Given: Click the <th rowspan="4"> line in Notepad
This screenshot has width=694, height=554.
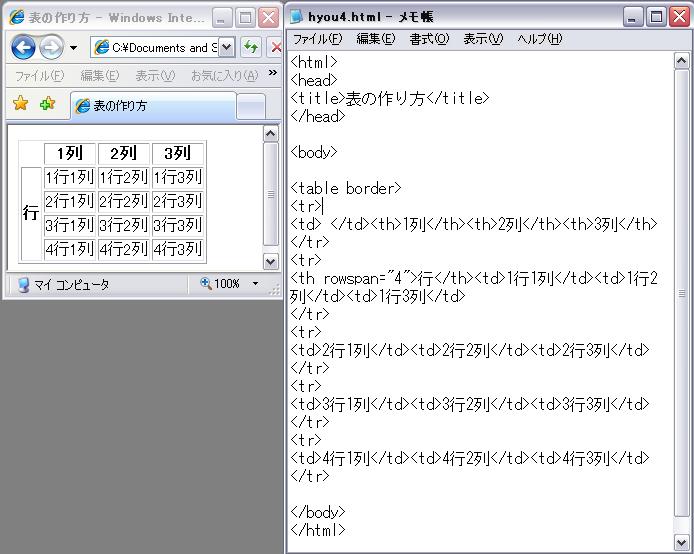Looking at the screenshot, I should click(x=474, y=279).
